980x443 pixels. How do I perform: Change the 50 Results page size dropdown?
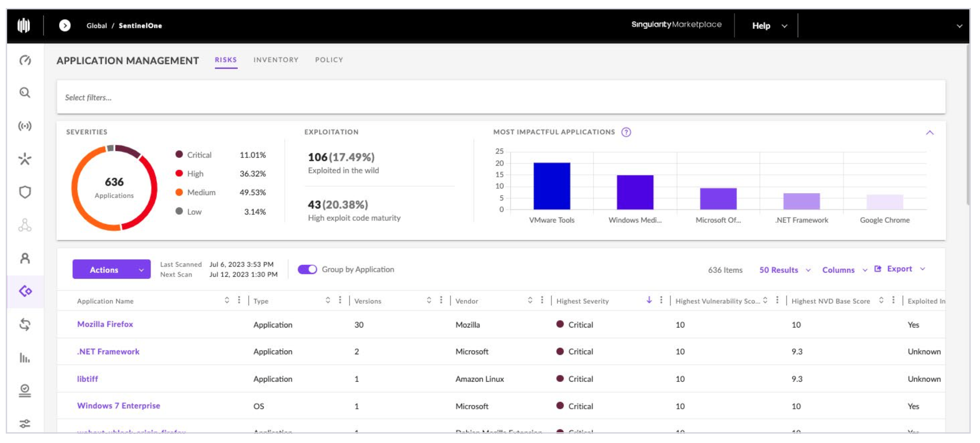[x=784, y=270]
